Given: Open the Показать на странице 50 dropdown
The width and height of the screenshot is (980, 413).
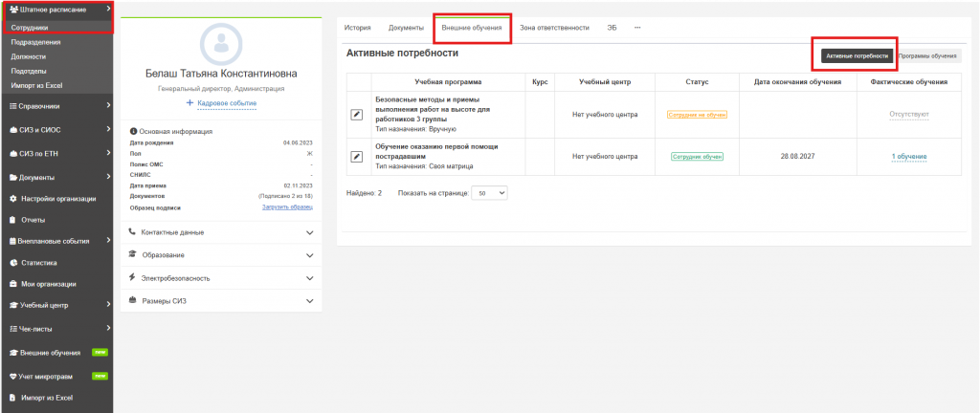Looking at the screenshot, I should (489, 193).
